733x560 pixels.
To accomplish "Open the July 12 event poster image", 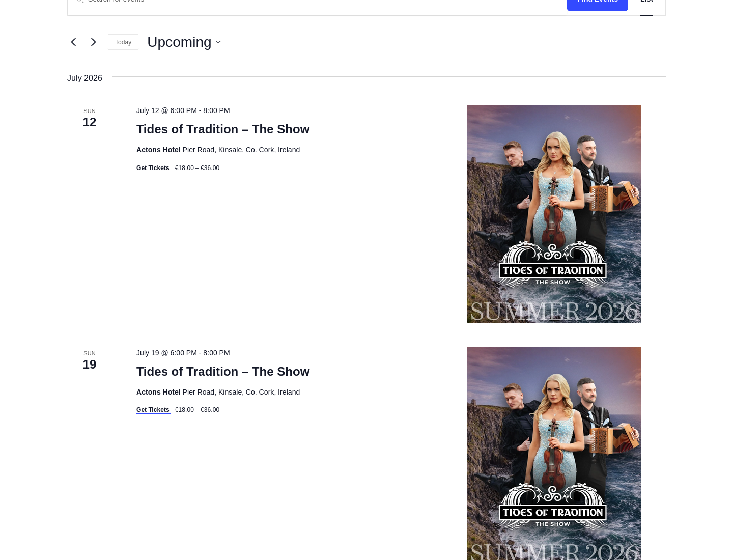I will [554, 214].
